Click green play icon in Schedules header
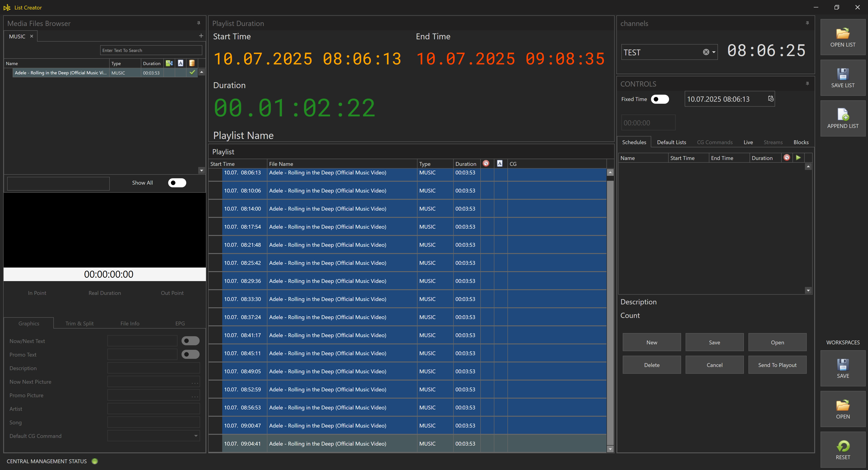The height and width of the screenshot is (470, 868). pyautogui.click(x=798, y=157)
